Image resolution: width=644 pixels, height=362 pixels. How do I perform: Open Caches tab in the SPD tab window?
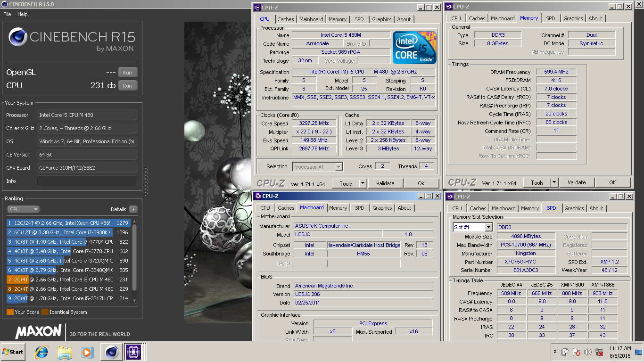(x=478, y=208)
